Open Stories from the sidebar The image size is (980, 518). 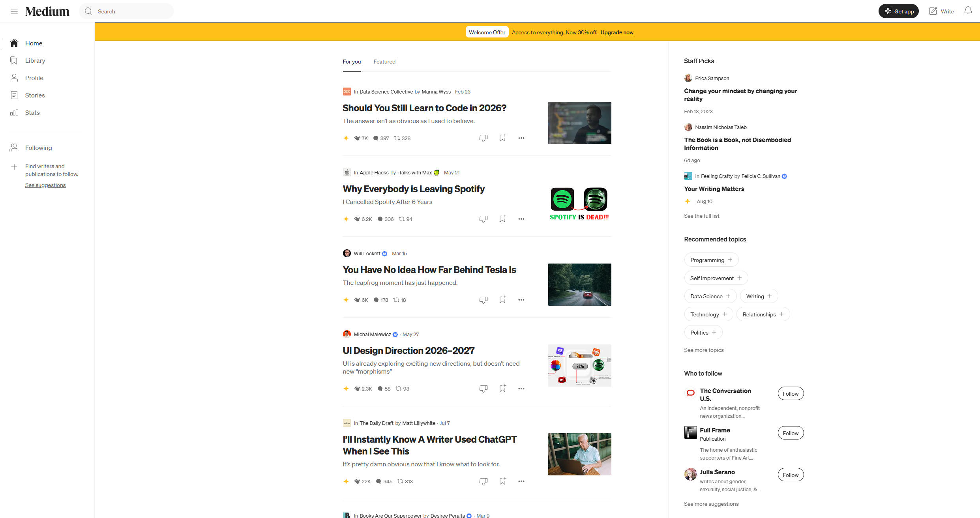[x=28, y=95]
